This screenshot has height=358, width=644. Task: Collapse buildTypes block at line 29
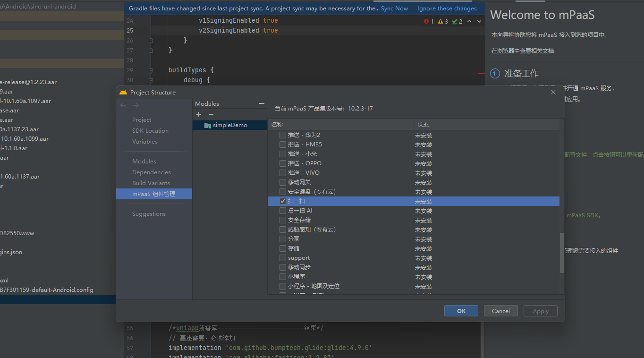click(x=151, y=70)
